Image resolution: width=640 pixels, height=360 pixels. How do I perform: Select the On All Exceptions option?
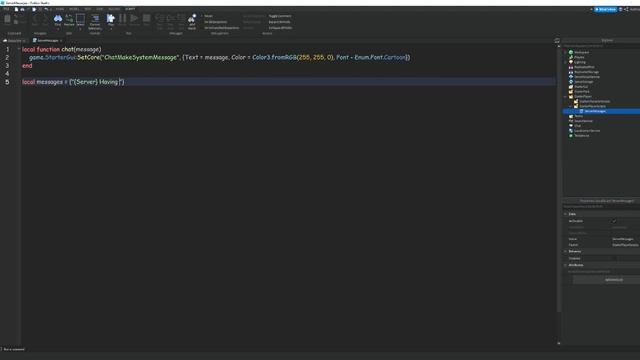215,22
